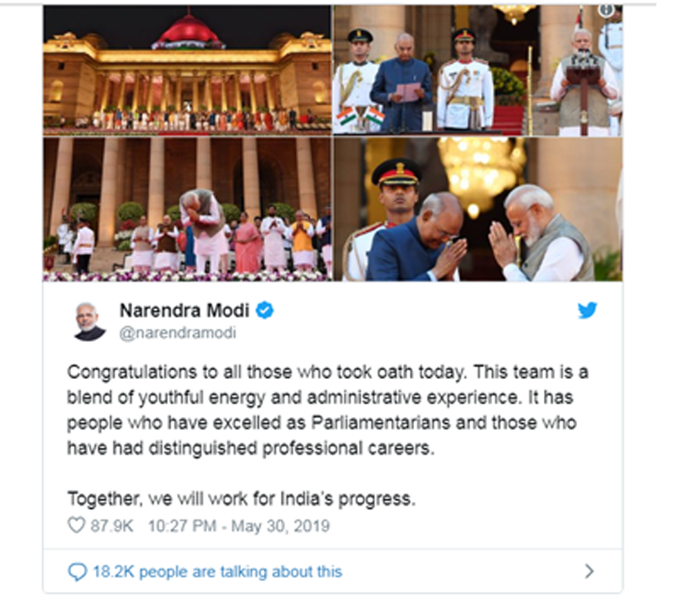Click the blue verified badge

coord(265,310)
